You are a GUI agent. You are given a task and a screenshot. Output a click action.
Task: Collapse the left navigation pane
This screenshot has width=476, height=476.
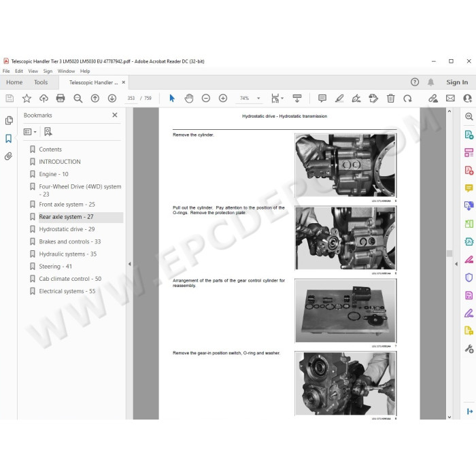point(130,264)
